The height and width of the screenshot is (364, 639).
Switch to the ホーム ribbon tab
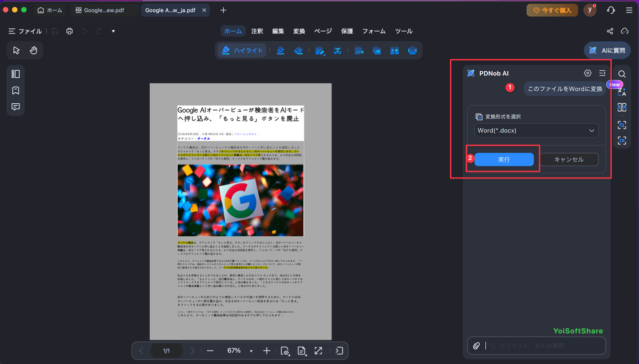coord(233,31)
